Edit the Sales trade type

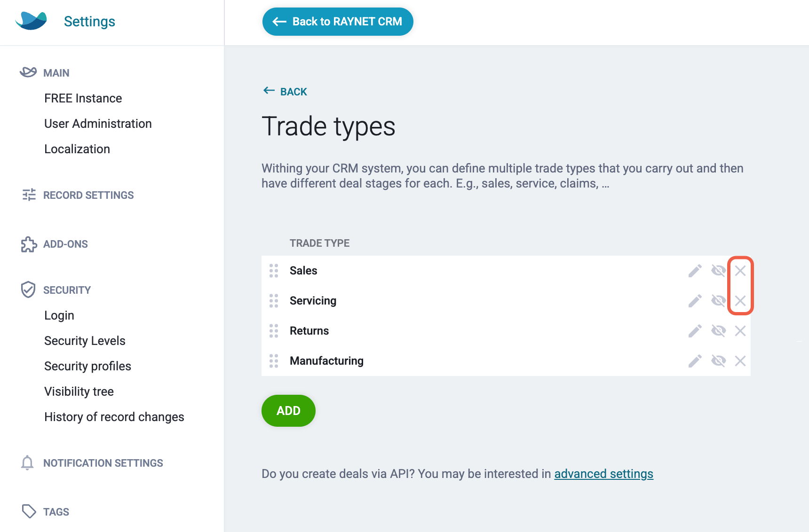695,271
